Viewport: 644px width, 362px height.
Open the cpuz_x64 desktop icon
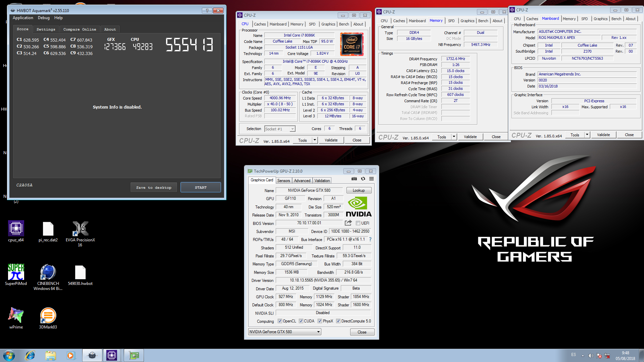(16, 231)
